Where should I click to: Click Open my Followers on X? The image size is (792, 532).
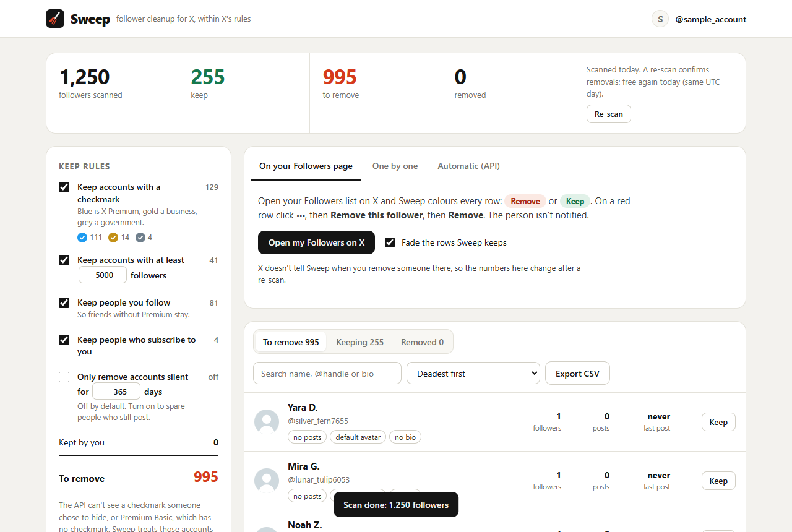coord(316,242)
